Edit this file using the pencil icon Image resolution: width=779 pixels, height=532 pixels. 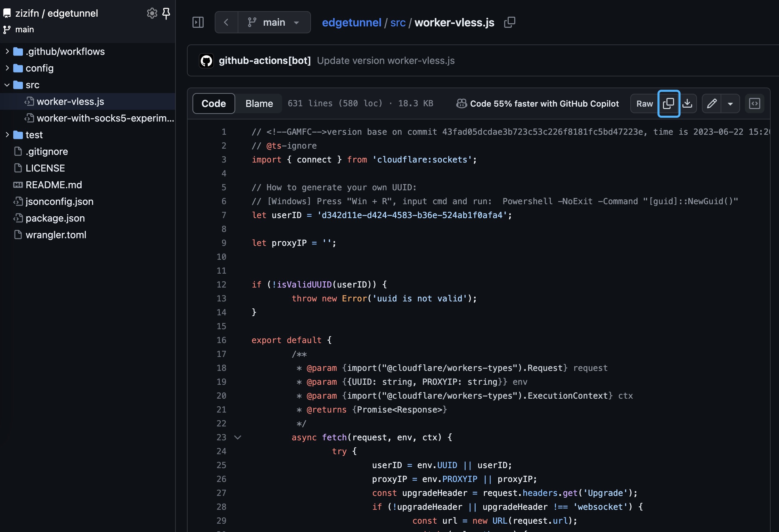click(712, 103)
